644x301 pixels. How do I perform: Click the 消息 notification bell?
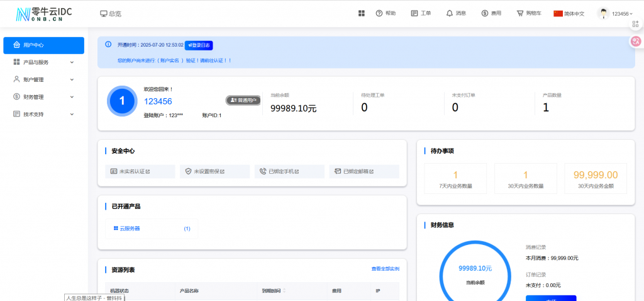pos(456,13)
